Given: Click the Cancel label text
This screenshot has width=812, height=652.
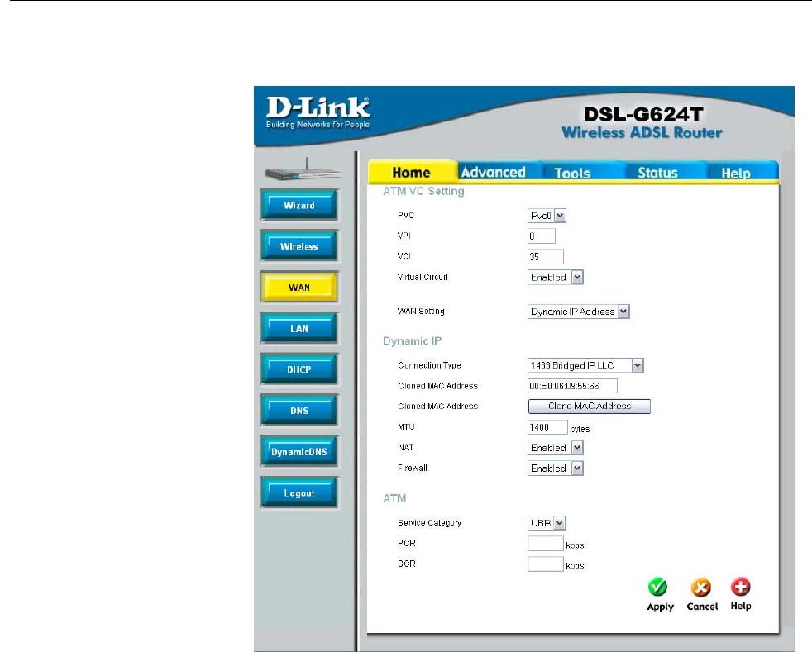Looking at the screenshot, I should (x=702, y=606).
